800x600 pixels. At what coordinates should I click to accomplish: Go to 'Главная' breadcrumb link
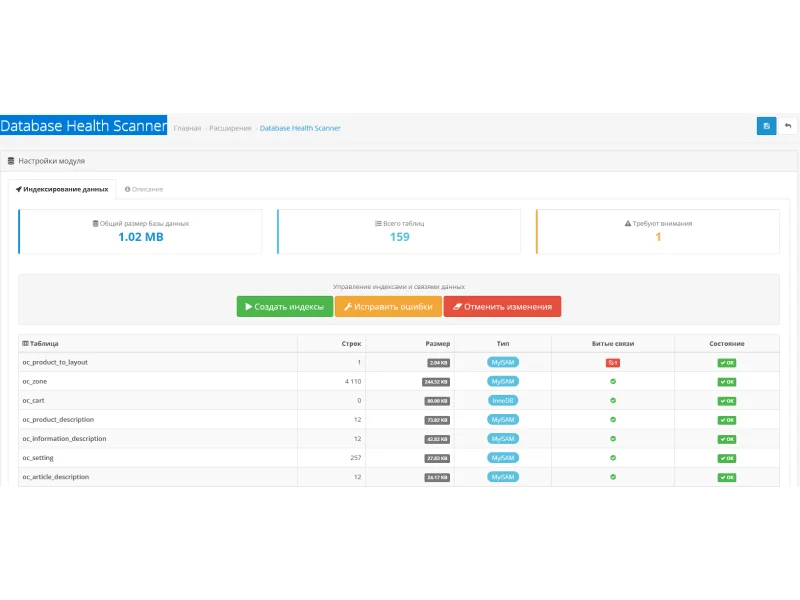coord(187,129)
